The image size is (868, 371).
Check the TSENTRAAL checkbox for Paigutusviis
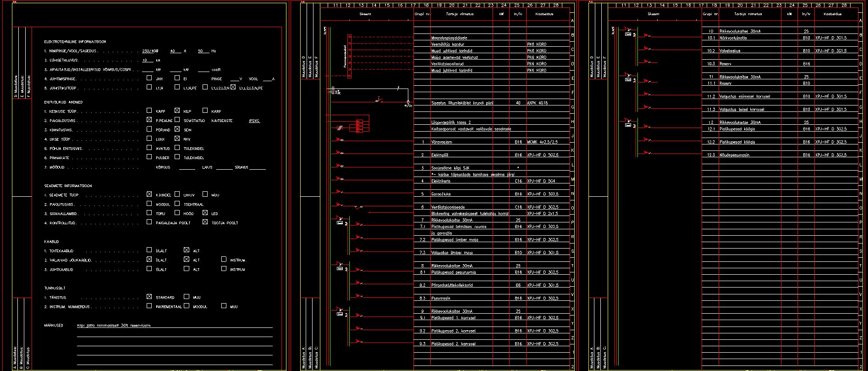pyautogui.click(x=177, y=204)
